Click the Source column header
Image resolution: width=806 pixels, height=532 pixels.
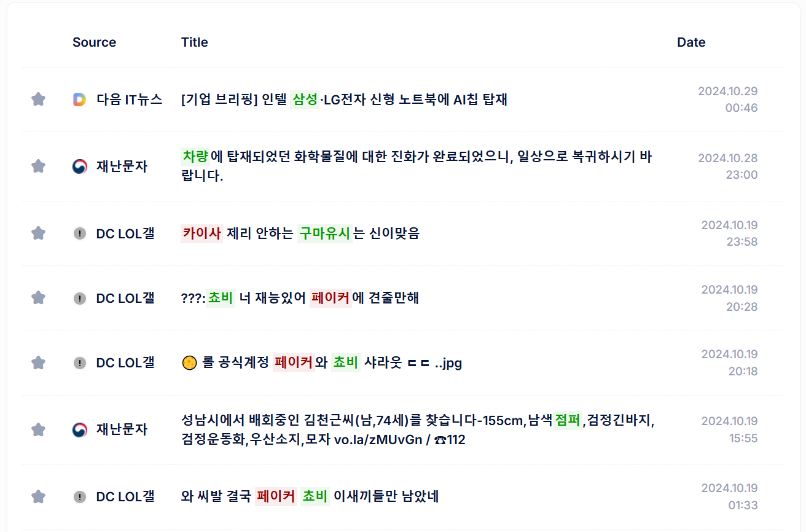click(94, 42)
